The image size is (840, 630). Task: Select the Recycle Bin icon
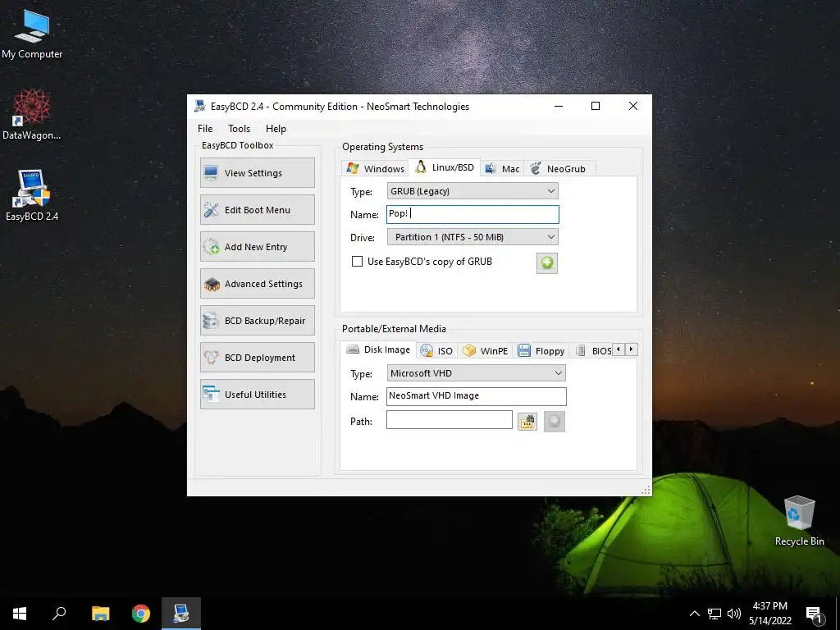pos(799,521)
